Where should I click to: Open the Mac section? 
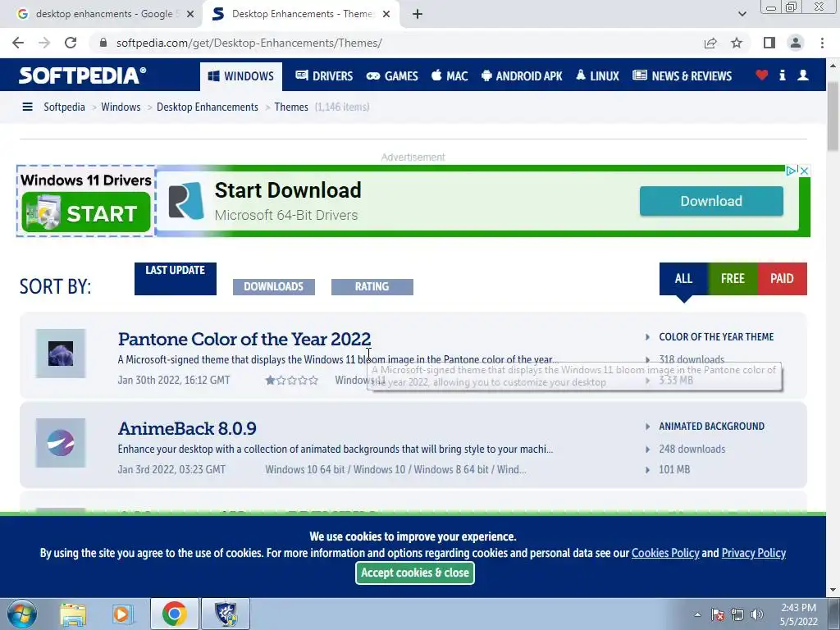coord(450,76)
